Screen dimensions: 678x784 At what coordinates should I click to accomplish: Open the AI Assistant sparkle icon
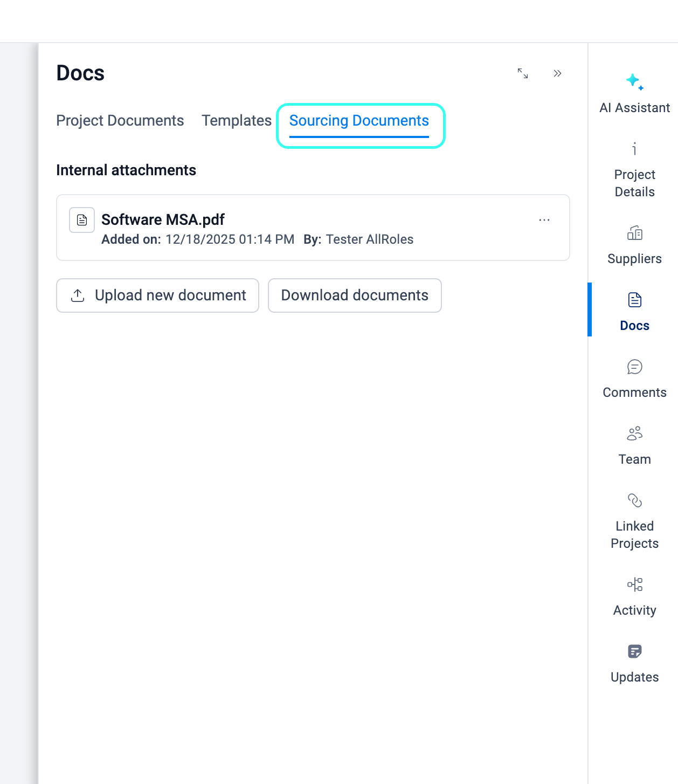pos(634,82)
